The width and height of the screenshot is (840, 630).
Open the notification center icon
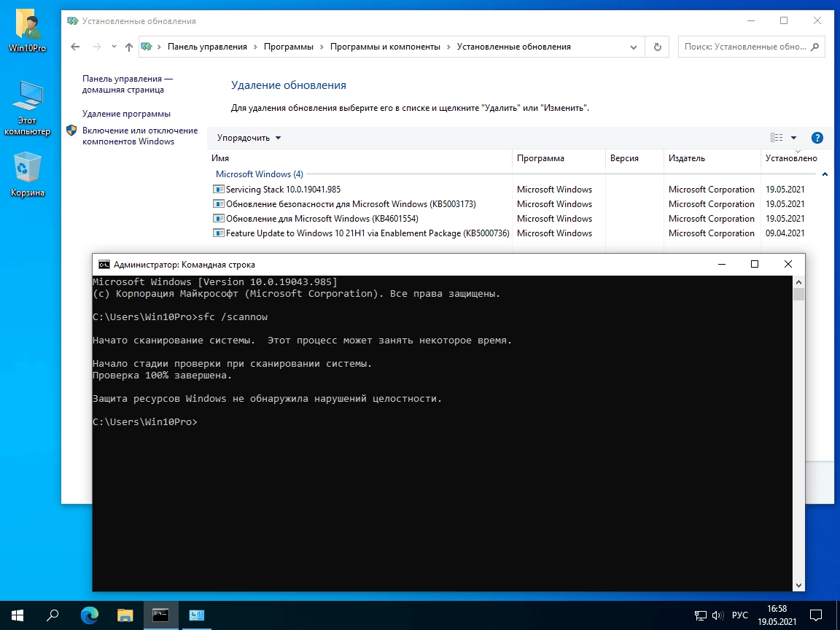click(815, 615)
